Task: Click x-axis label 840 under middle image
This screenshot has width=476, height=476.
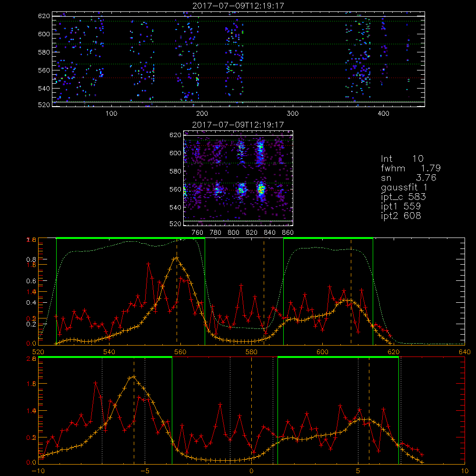Action: 269,233
